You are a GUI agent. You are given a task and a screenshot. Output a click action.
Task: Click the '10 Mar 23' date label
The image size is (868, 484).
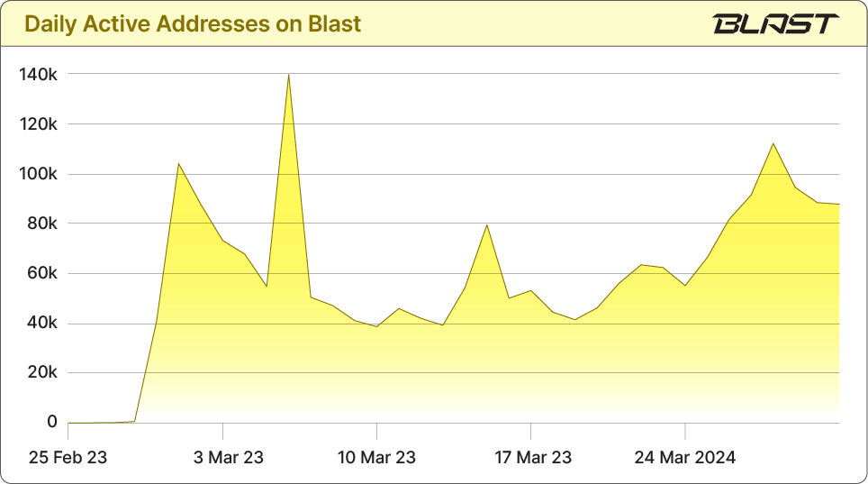point(376,457)
